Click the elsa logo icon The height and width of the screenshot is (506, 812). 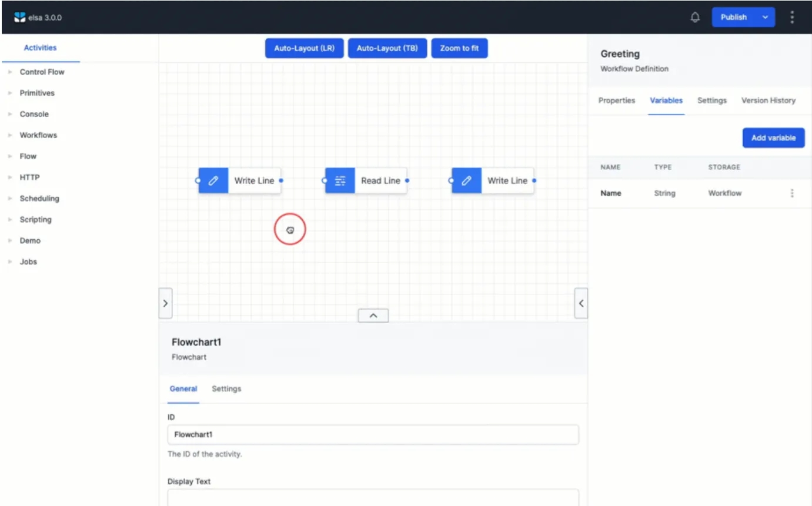point(19,17)
